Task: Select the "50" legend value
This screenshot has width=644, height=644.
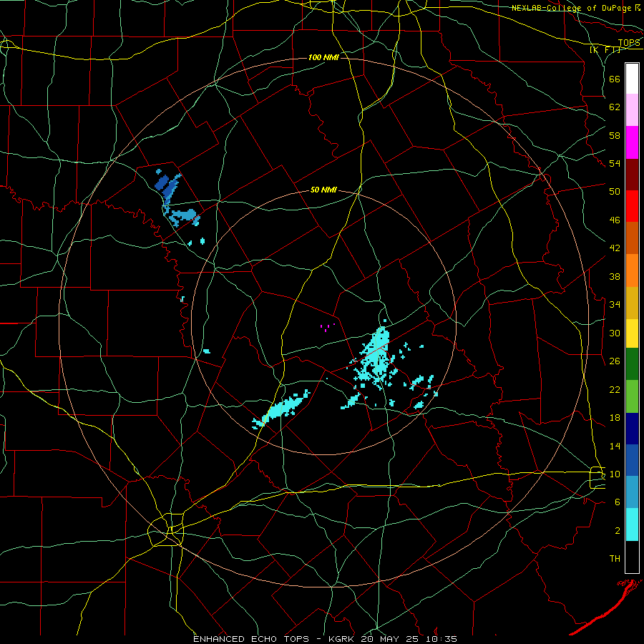Action: [615, 192]
